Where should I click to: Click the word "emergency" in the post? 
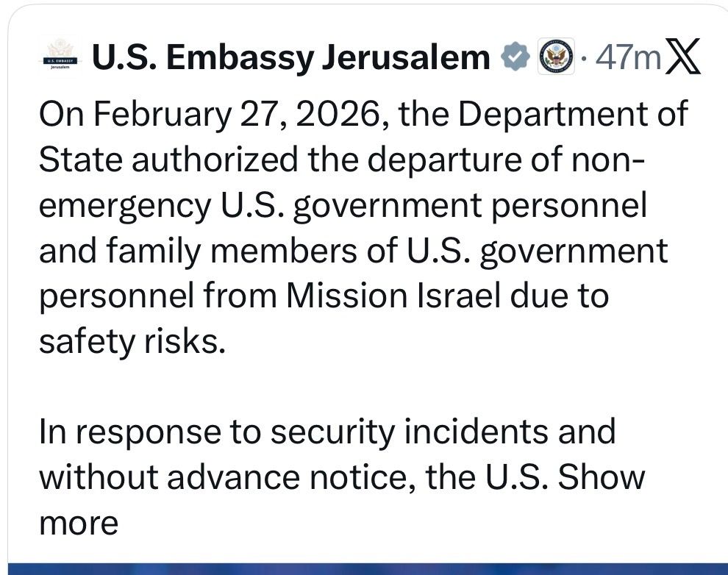(123, 207)
